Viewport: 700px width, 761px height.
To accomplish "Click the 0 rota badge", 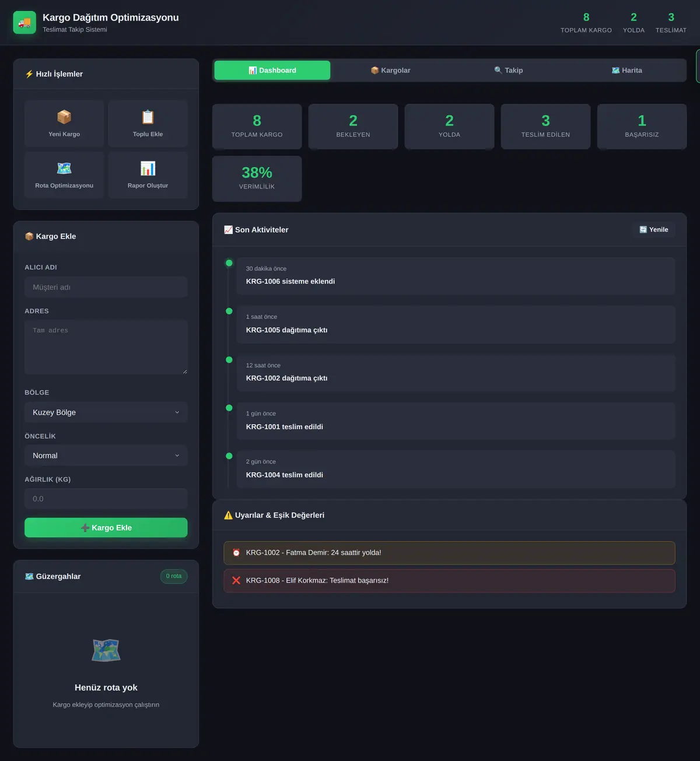I will click(174, 576).
